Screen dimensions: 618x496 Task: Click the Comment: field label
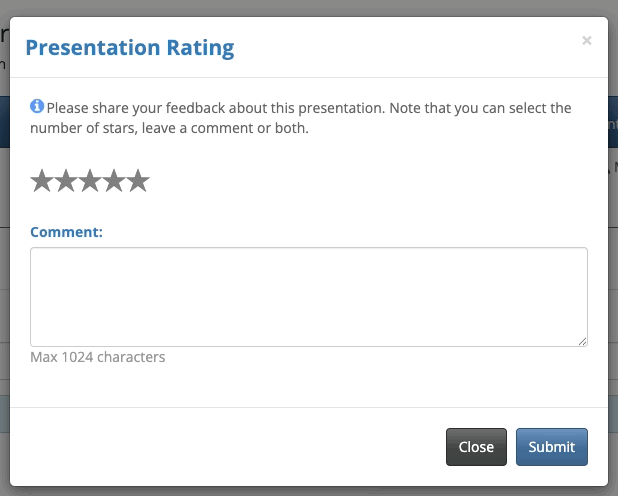(67, 232)
